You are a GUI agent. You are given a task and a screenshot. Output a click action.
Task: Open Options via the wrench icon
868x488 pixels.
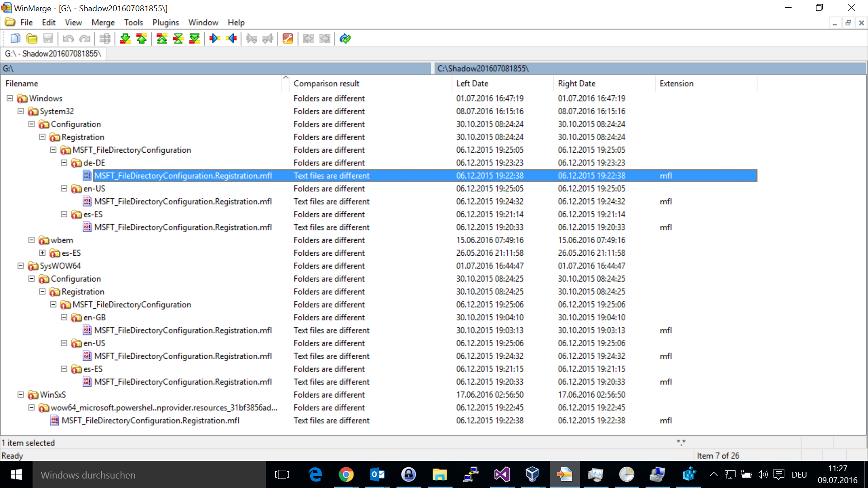pos(288,39)
